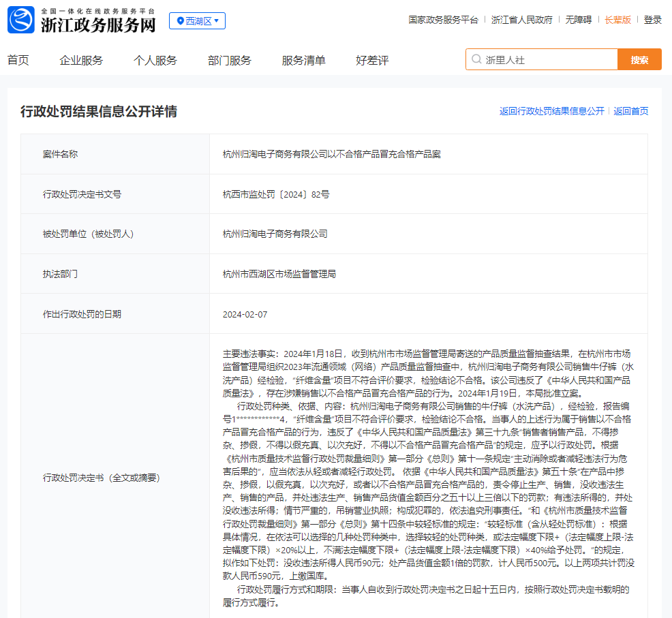Viewport: 672px width, 618px height.
Task: Click 返回行政处罚结果信息公开 link
Action: (x=551, y=111)
